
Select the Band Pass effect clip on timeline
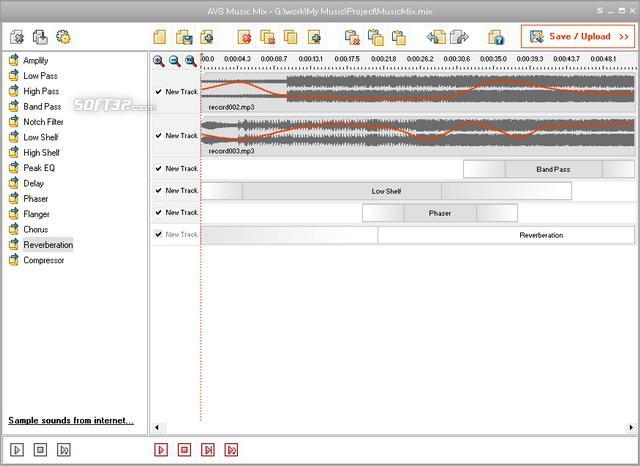549,169
